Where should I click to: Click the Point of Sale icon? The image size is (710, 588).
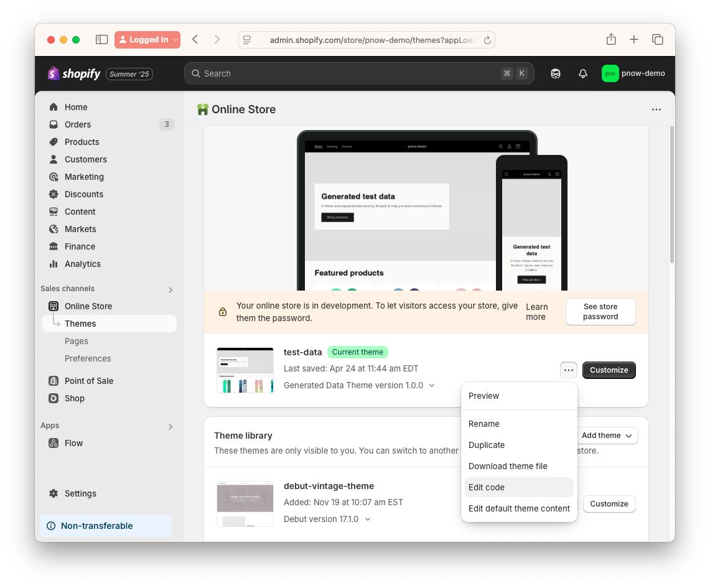pos(54,381)
